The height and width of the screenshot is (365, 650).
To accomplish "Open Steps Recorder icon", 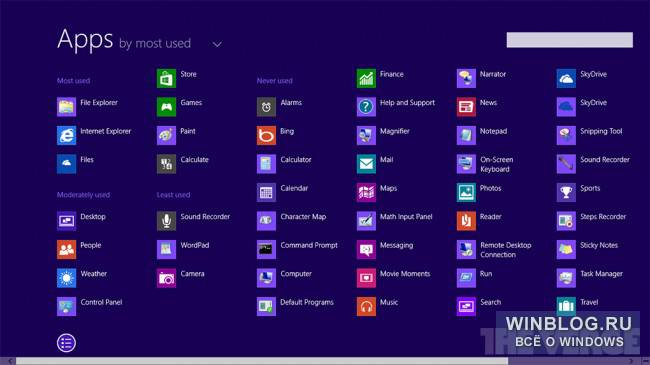I will point(566,221).
